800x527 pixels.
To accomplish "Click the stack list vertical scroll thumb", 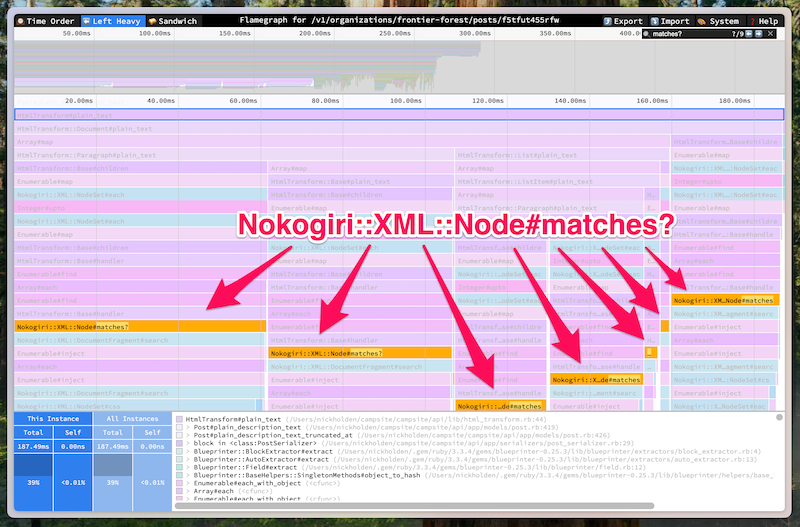I will tap(779, 417).
